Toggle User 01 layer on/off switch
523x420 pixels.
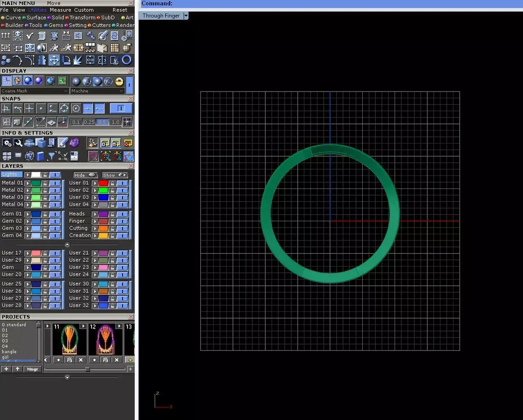pos(122,183)
